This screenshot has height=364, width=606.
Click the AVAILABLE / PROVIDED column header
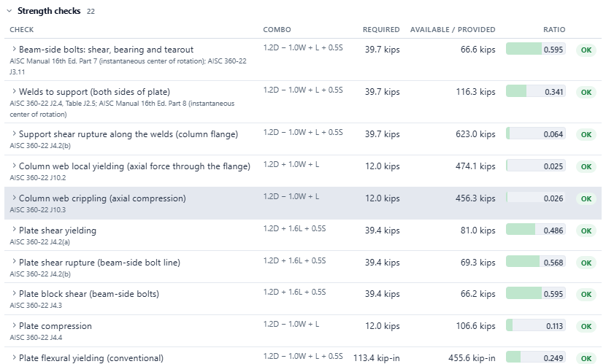[x=453, y=30]
